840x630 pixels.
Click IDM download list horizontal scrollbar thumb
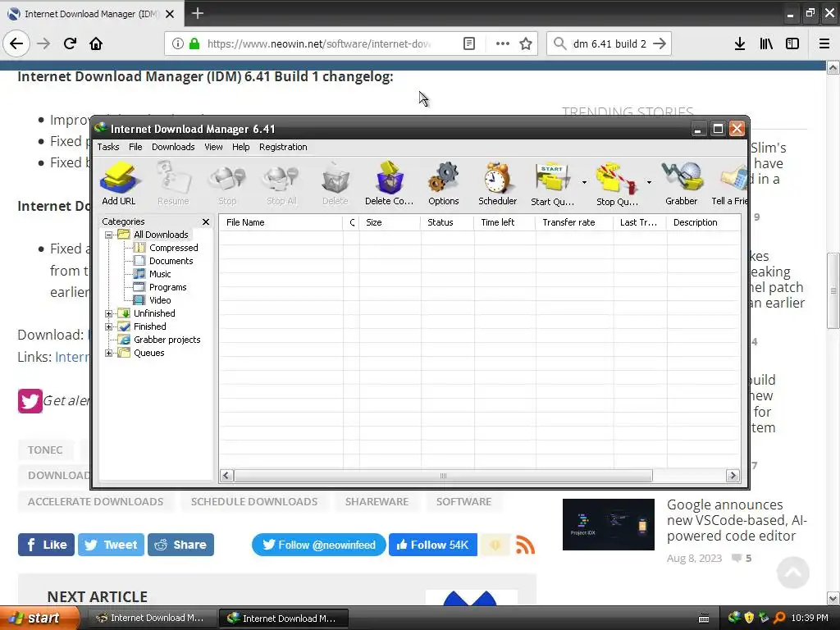click(443, 476)
